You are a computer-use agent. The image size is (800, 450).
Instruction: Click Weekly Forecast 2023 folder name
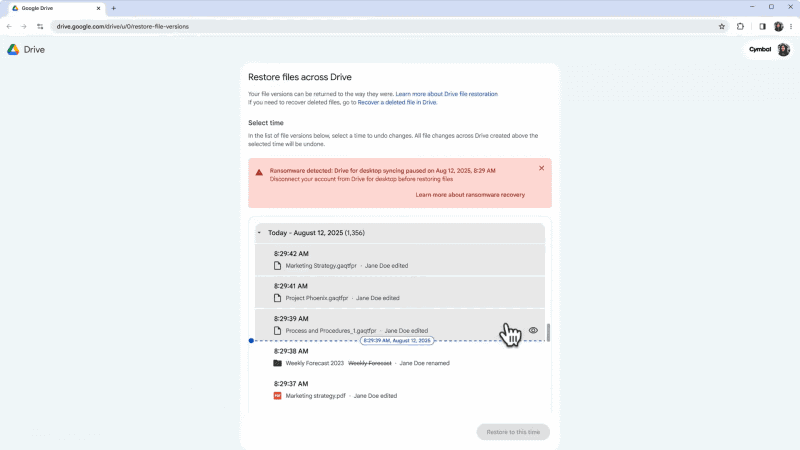point(315,363)
